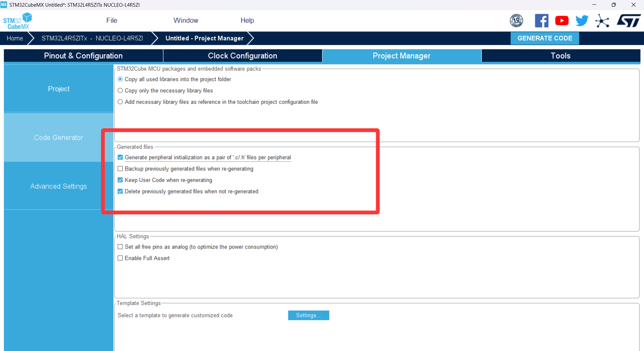Open the Facebook icon link

pyautogui.click(x=542, y=21)
